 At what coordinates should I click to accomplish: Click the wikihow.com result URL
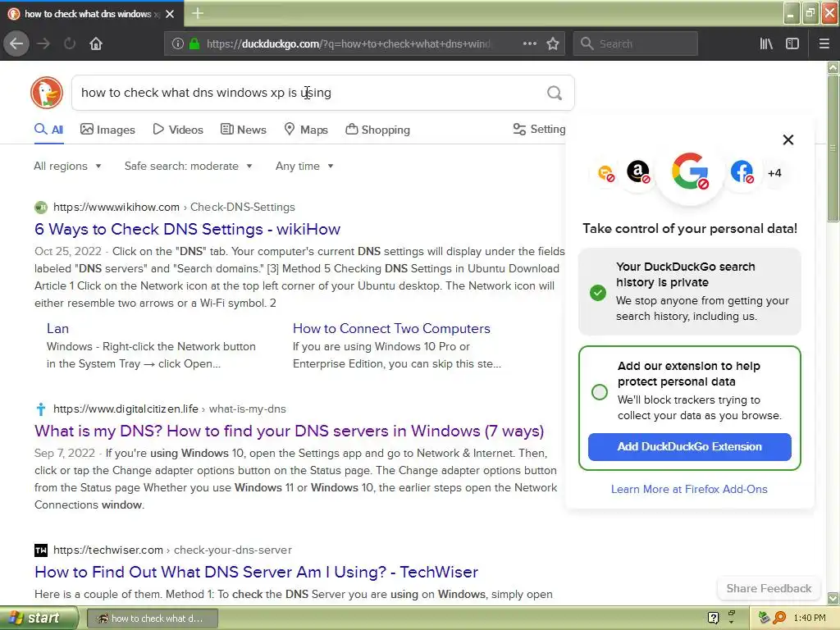[x=174, y=208]
